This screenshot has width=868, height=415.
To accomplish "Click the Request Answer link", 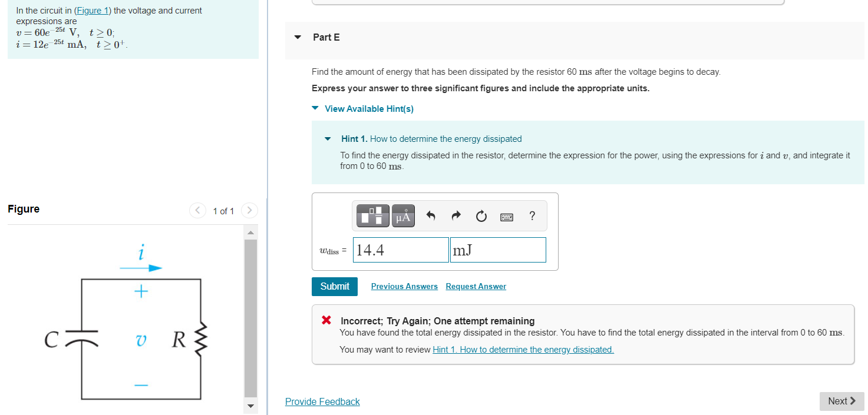I will (x=476, y=287).
